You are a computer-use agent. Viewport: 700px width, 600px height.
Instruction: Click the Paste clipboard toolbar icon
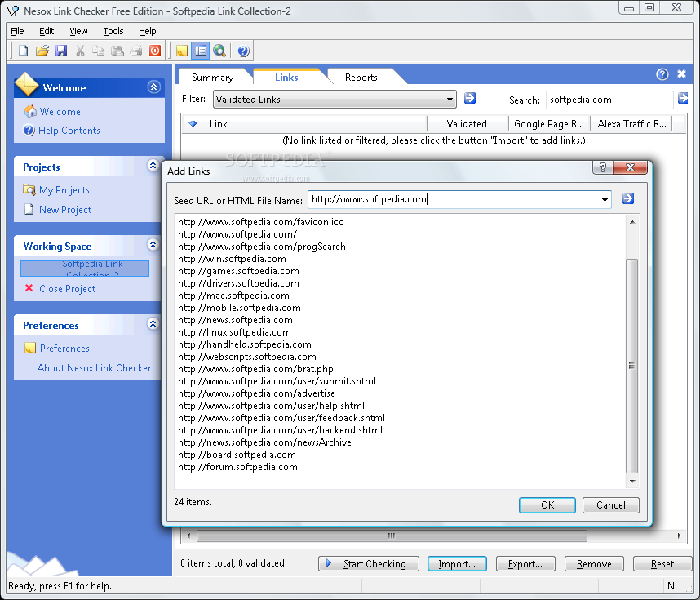(117, 51)
